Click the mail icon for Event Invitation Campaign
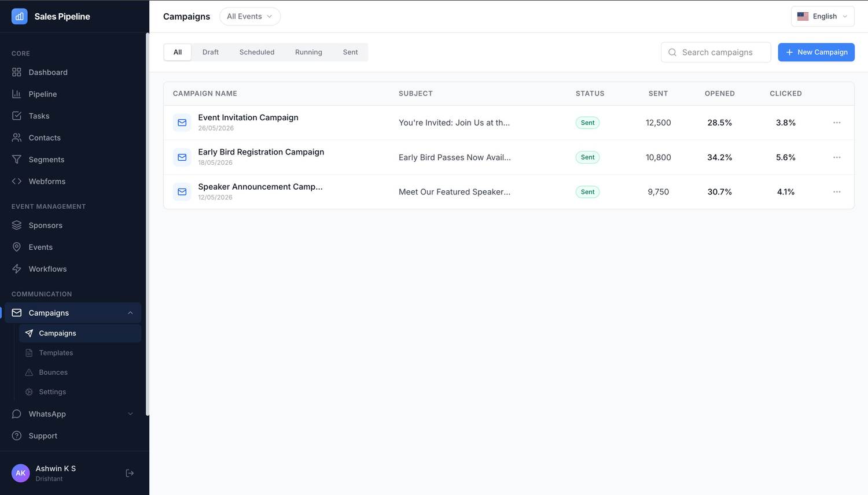Viewport: 868px width, 495px height. tap(182, 123)
